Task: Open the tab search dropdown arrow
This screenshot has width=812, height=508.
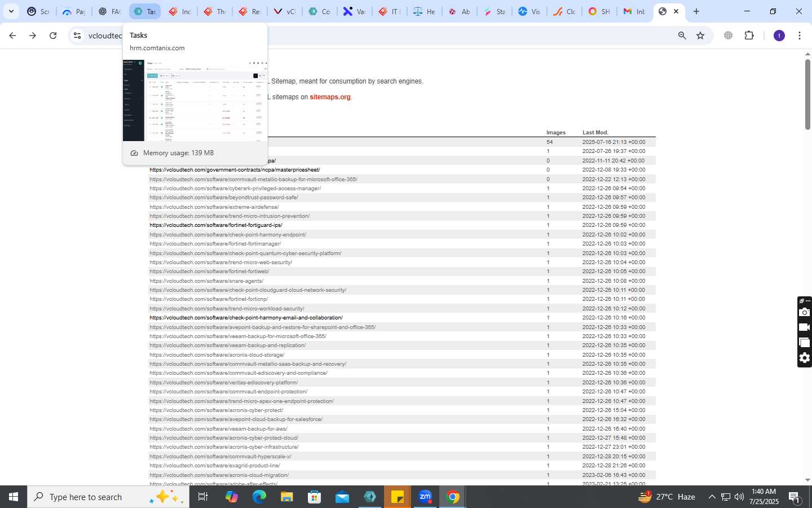Action: tap(11, 11)
